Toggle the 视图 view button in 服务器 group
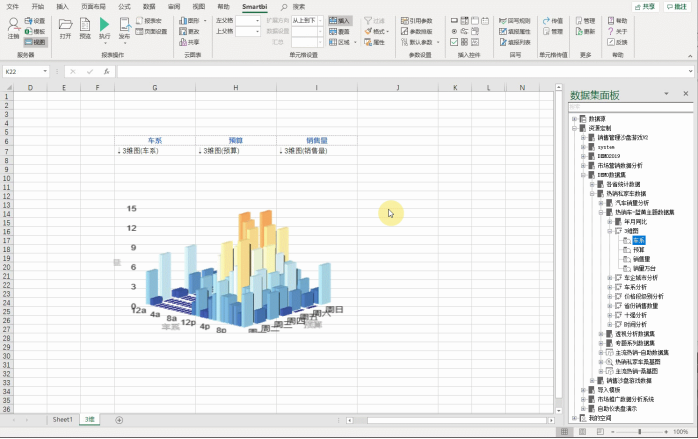The width and height of the screenshot is (698, 439). [x=35, y=42]
